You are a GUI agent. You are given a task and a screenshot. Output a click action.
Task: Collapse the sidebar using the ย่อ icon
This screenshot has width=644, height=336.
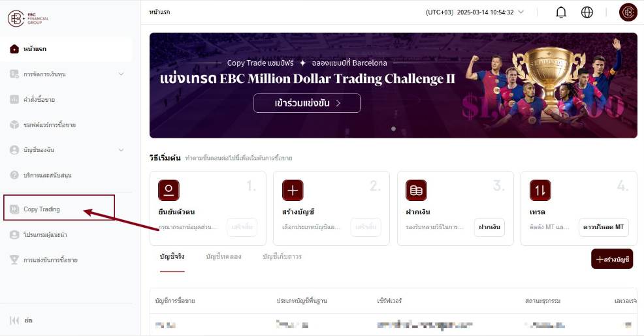click(x=14, y=320)
